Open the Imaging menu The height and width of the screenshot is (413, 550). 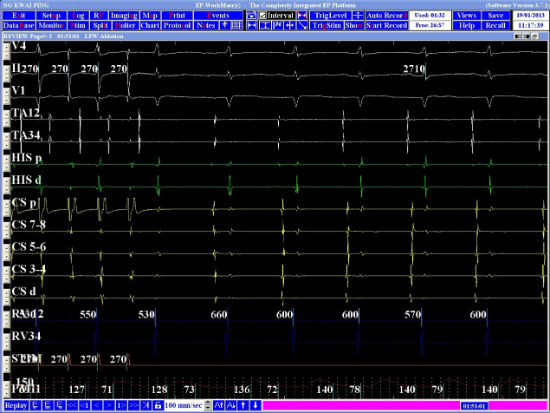pyautogui.click(x=124, y=15)
